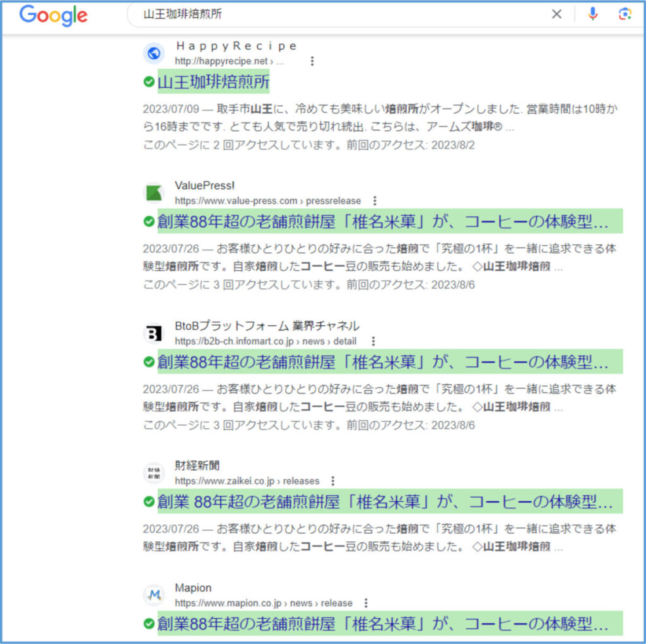Open more options for the b2b-ch.infomart.co.jp result
This screenshot has height=644, width=646.
373,341
